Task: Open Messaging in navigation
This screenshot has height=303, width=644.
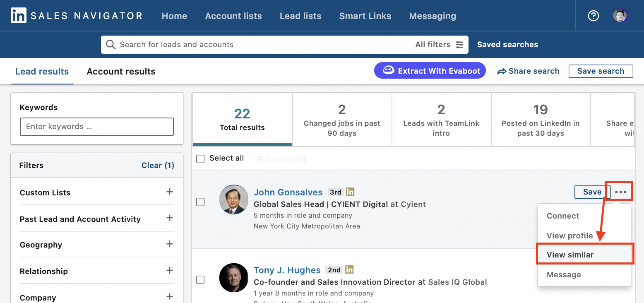Action: 433,16
